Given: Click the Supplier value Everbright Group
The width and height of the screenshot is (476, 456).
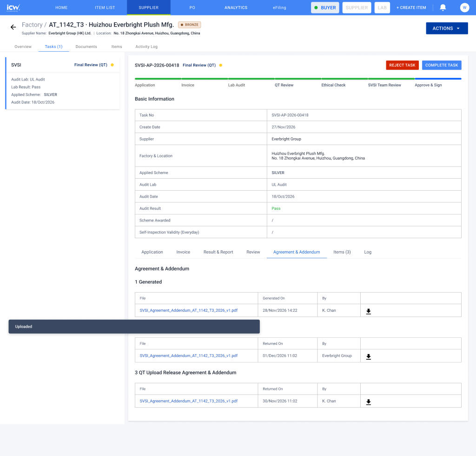Looking at the screenshot, I should (x=286, y=139).
